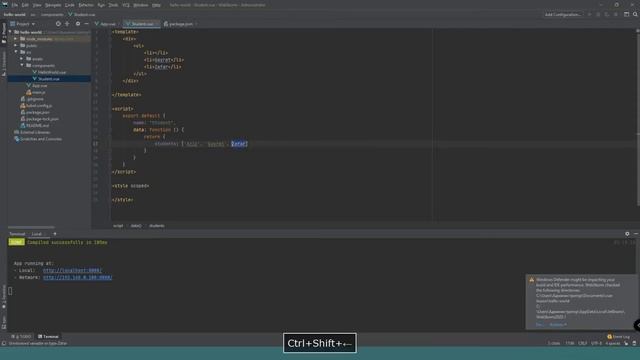Toggle Terminal tool window button

[48, 337]
